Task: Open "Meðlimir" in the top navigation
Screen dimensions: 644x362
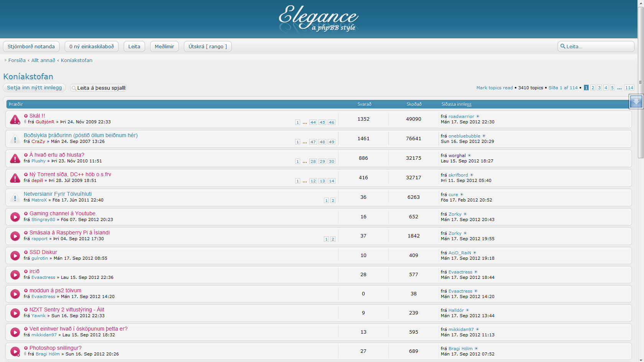Action: tap(164, 46)
